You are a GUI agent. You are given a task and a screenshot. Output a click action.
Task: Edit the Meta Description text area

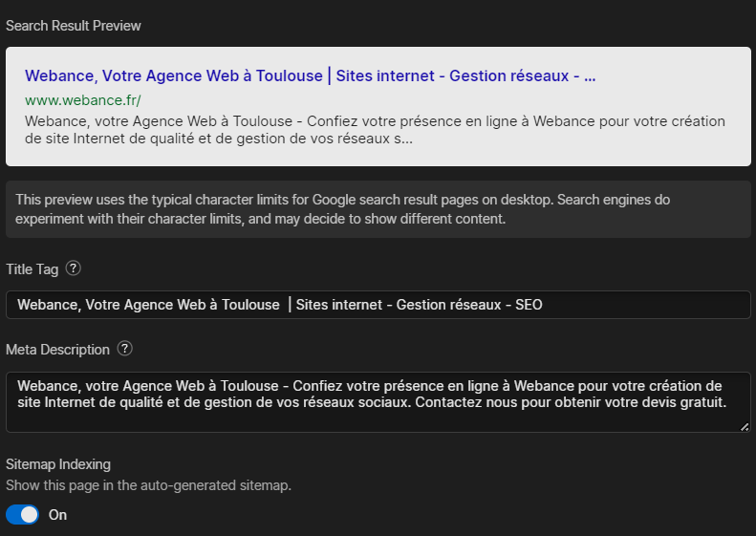tap(378, 402)
